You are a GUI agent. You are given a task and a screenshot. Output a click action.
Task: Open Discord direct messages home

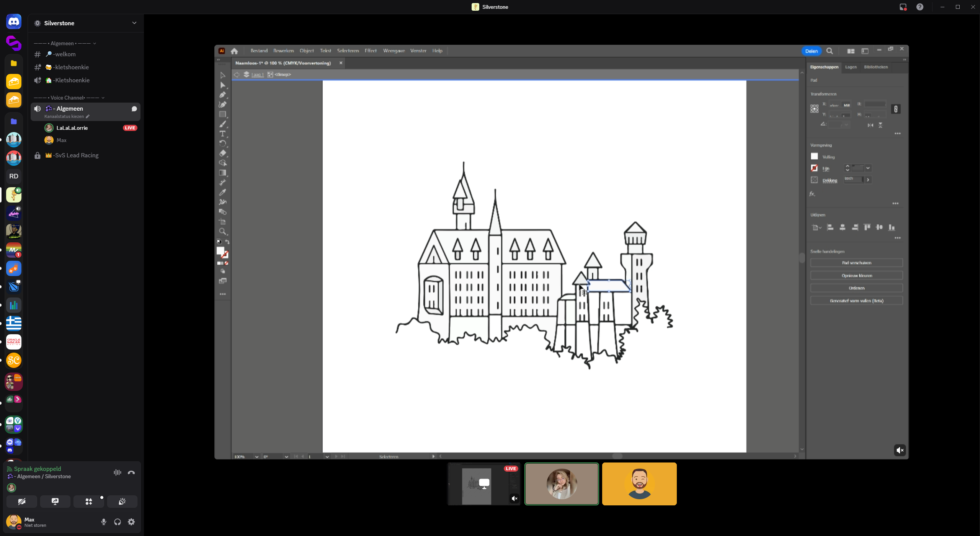click(x=14, y=22)
